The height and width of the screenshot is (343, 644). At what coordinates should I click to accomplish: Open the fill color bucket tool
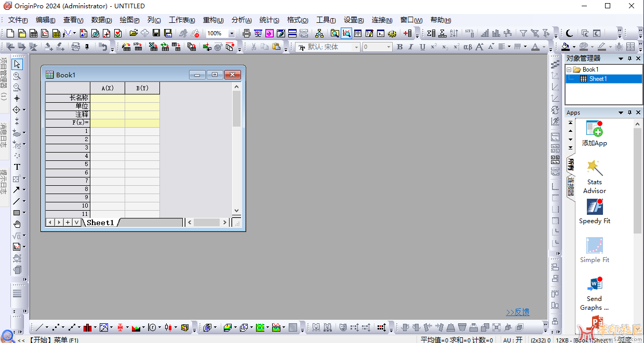coord(565,47)
